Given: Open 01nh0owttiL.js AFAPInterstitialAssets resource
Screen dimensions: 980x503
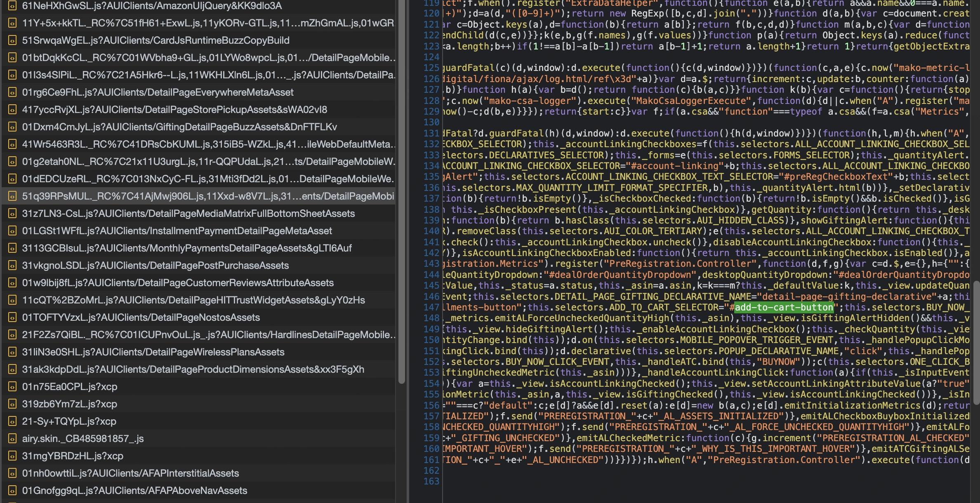Looking at the screenshot, I should 130,473.
